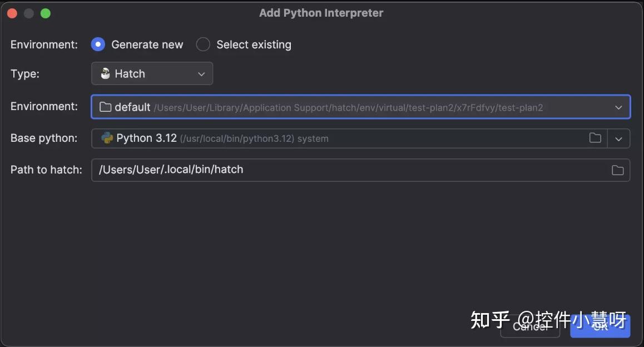
Task: Click the Python logo in Base python field
Action: coord(106,138)
